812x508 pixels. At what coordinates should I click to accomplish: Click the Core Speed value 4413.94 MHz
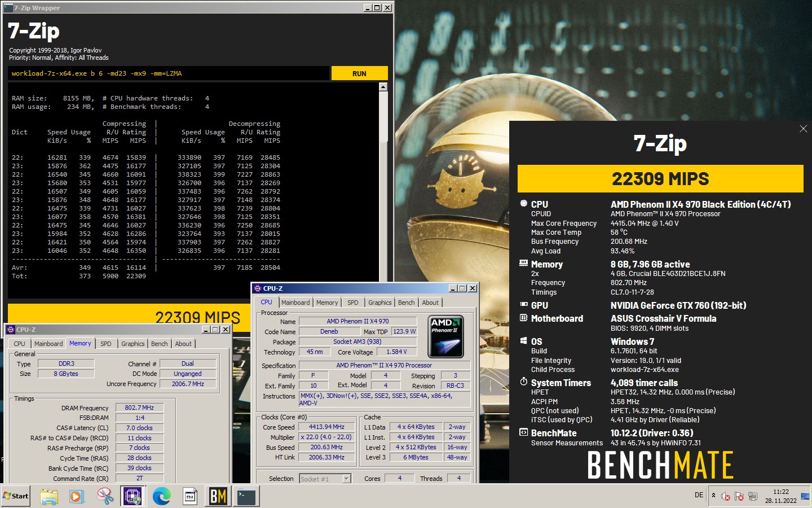[x=326, y=427]
